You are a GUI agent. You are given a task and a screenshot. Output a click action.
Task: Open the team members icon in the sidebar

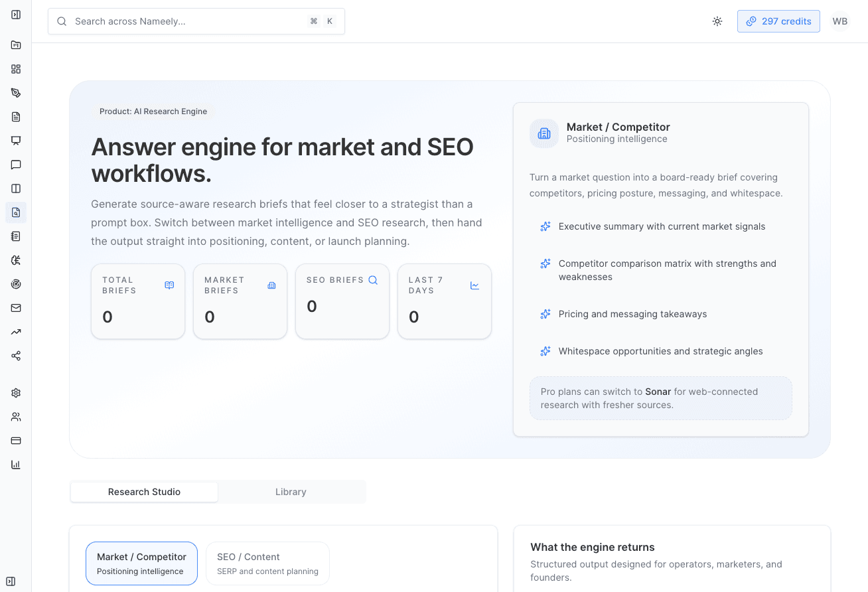point(15,416)
